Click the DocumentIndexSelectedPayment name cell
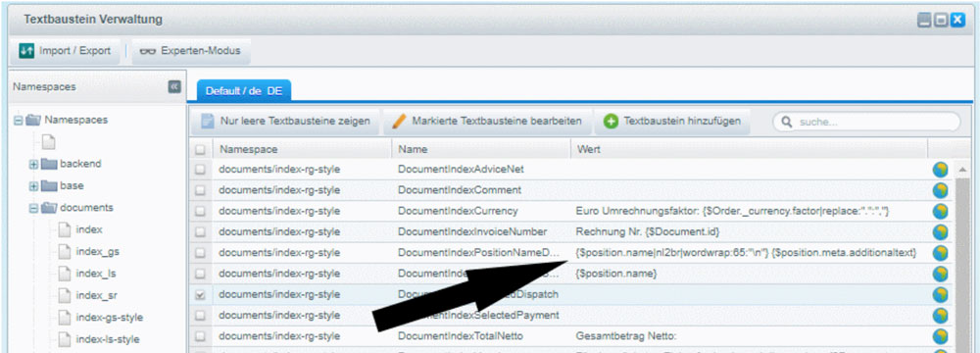This screenshot has width=980, height=353. [x=481, y=315]
